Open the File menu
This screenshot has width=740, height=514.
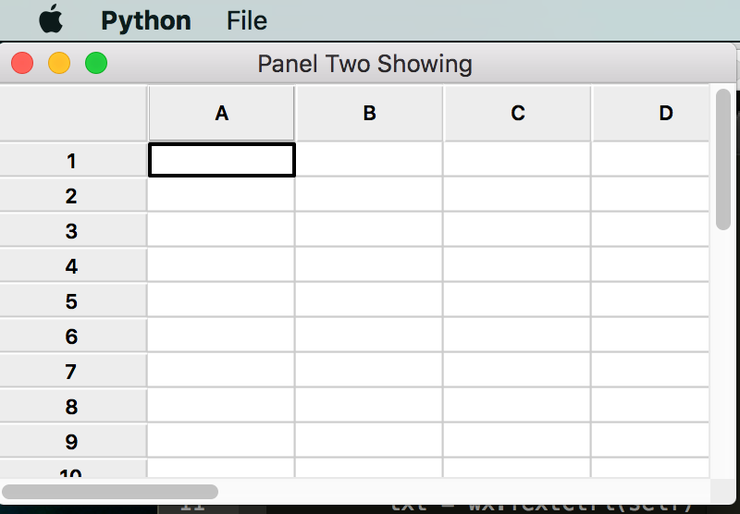[x=247, y=20]
